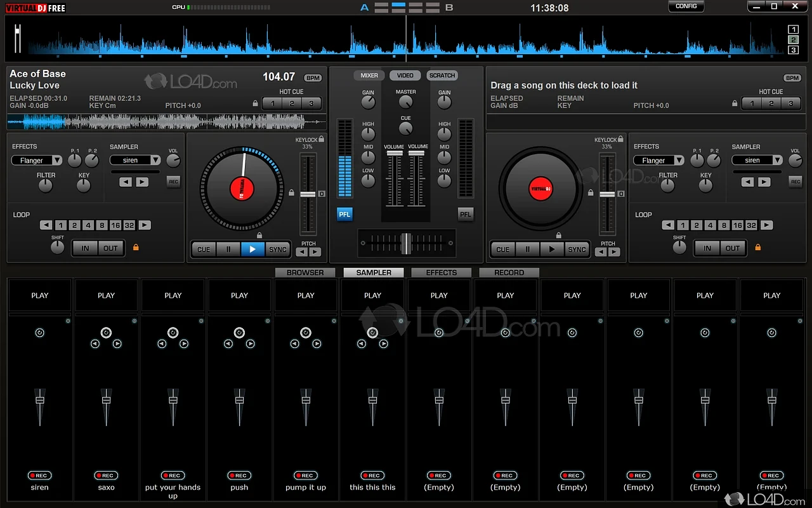This screenshot has width=812, height=508.
Task: Switch to the SAMPLER tab
Action: tap(374, 272)
